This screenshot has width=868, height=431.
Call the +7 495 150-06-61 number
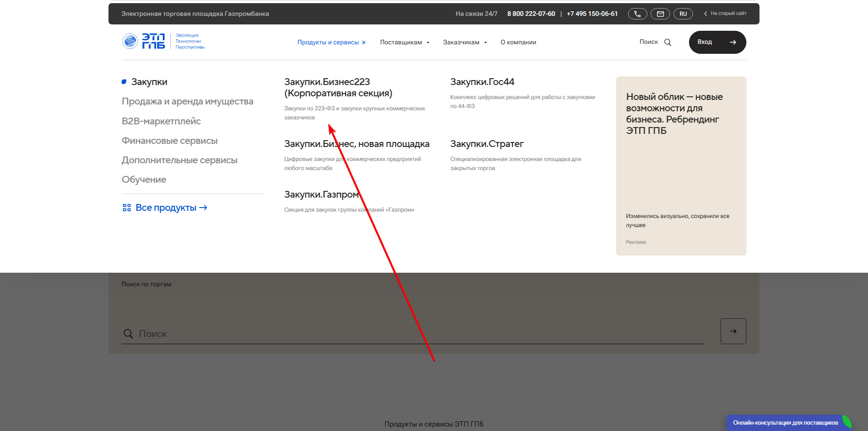[592, 14]
